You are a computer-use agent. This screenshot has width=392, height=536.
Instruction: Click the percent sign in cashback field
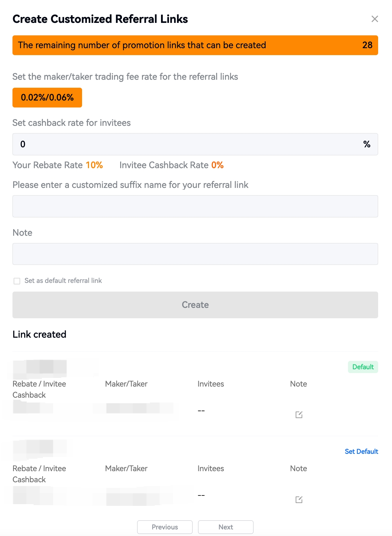(367, 144)
